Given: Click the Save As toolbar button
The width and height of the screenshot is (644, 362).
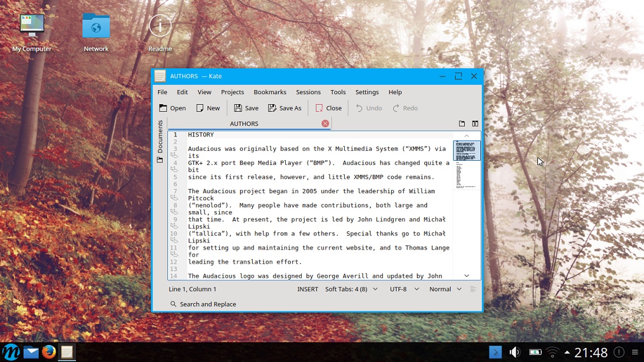Looking at the screenshot, I should (x=284, y=108).
